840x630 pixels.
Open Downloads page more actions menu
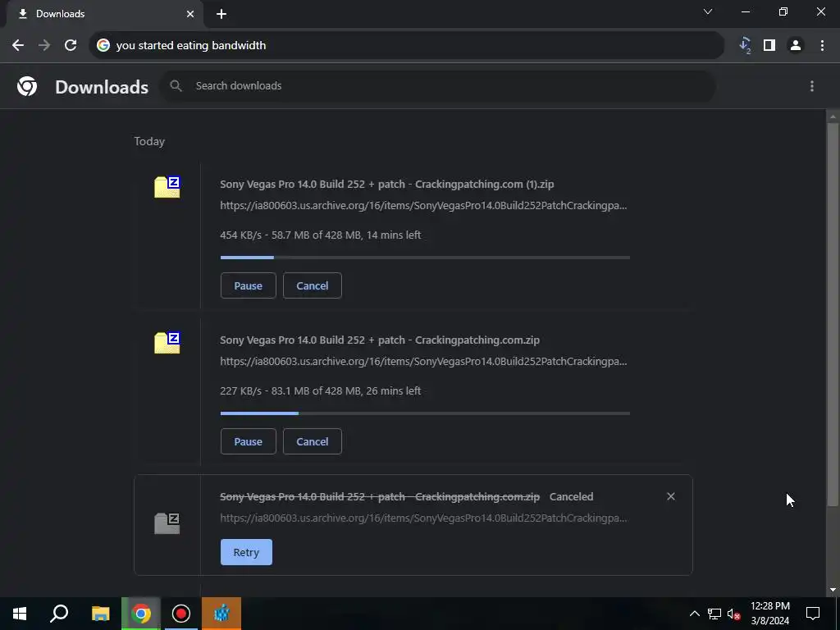[811, 86]
